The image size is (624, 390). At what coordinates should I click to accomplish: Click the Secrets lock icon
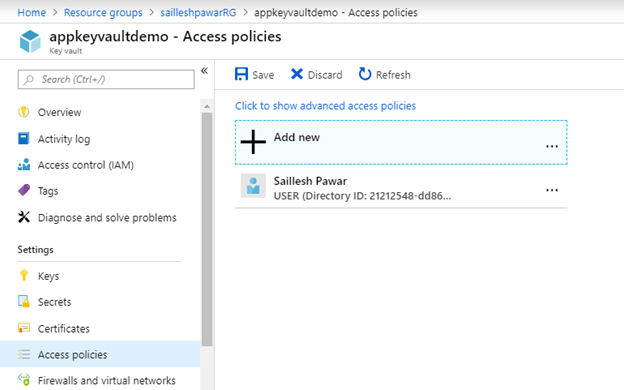(24, 301)
